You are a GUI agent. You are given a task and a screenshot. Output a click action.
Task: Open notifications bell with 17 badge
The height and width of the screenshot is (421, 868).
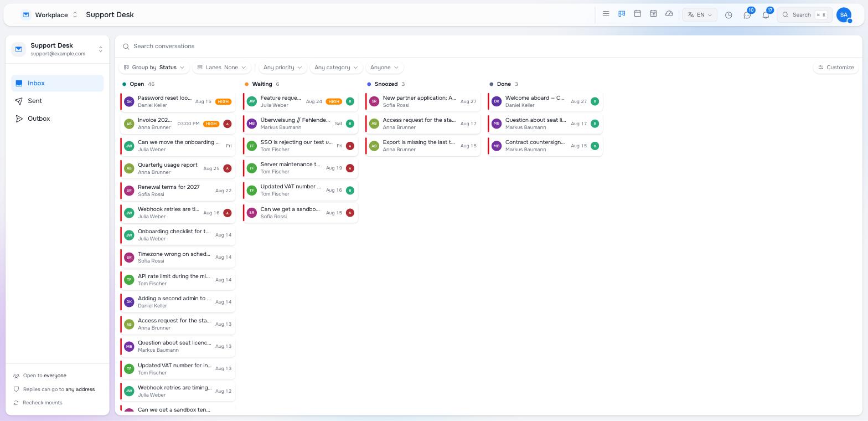tap(766, 15)
